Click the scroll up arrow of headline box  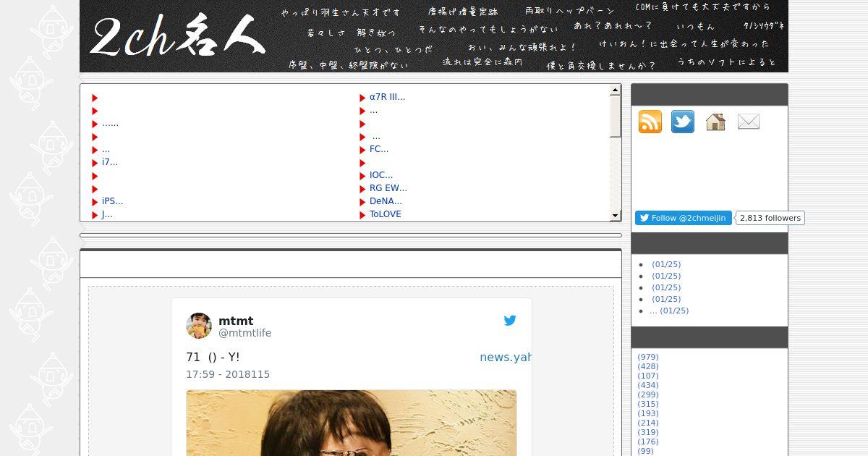pyautogui.click(x=616, y=90)
